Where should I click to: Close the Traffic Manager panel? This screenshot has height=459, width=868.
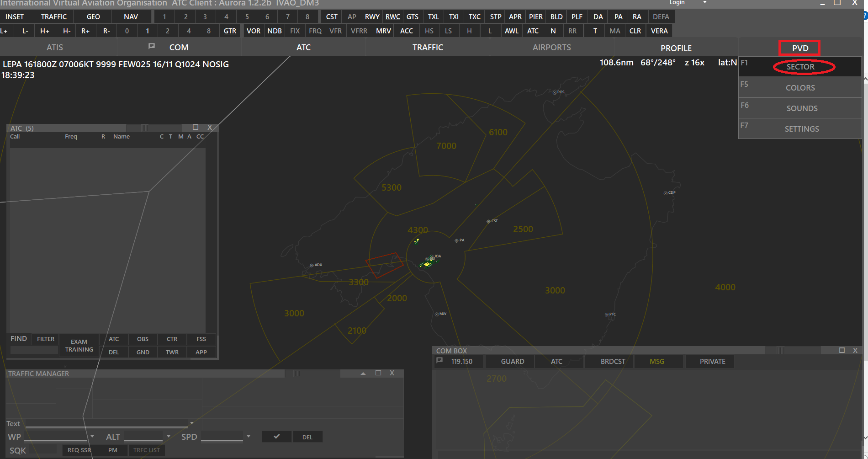392,373
